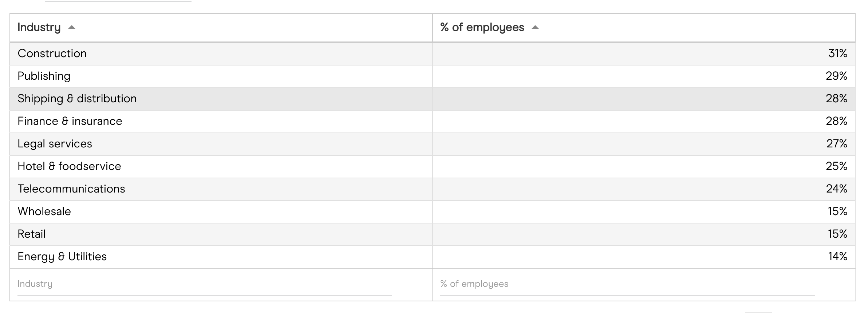Focus the % of employees filter input

(x=627, y=284)
